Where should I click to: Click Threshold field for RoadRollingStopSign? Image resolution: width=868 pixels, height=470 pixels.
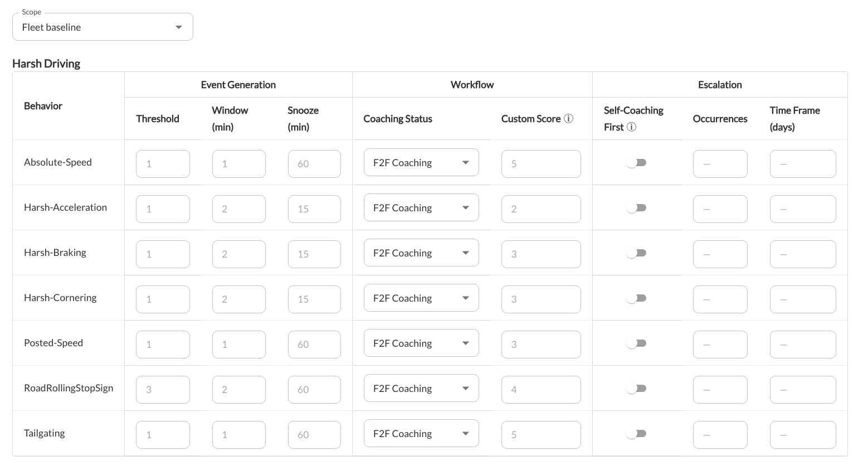[x=163, y=390]
